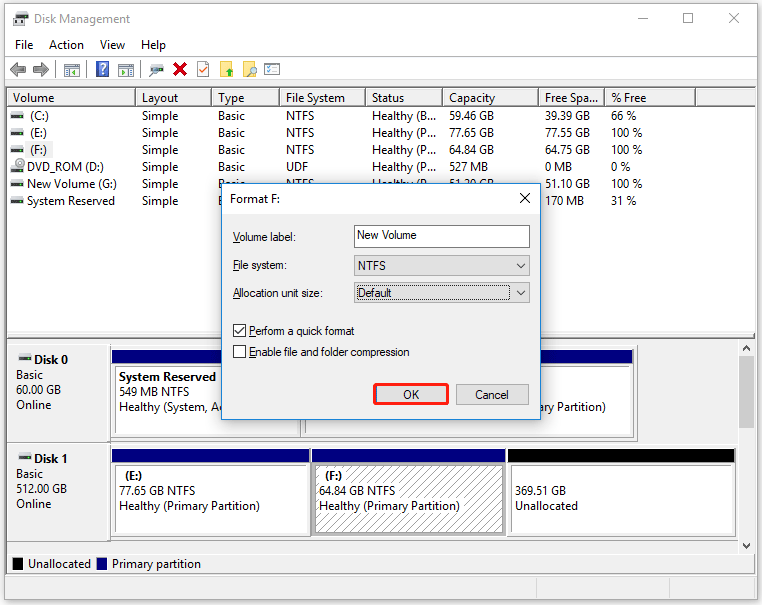Screen dimensions: 762x605
Task: Click the Properties checkmark sheet icon
Action: click(x=203, y=69)
